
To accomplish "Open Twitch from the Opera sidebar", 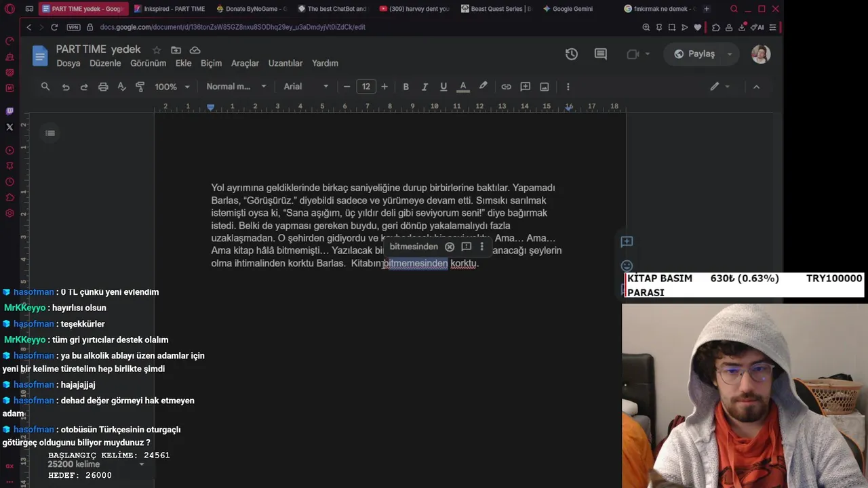I will pyautogui.click(x=9, y=111).
